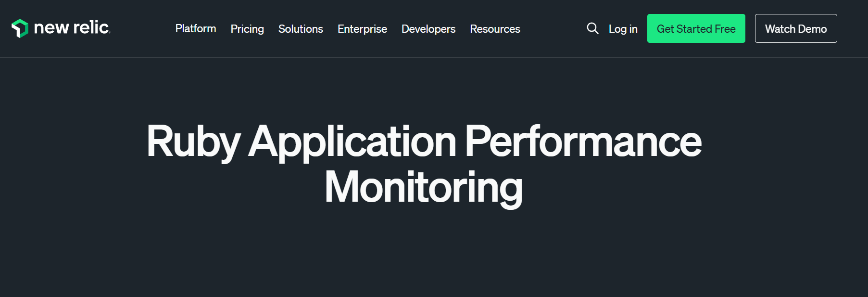Open the search magnifying glass icon
The width and height of the screenshot is (868, 297).
tap(592, 28)
